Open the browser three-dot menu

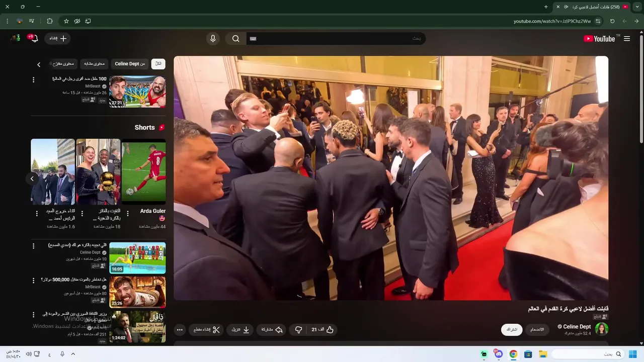point(7,21)
